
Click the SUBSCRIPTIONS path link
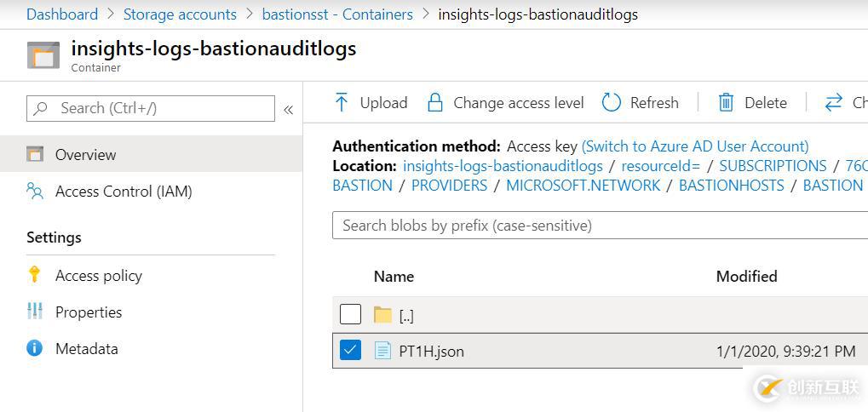click(x=773, y=166)
